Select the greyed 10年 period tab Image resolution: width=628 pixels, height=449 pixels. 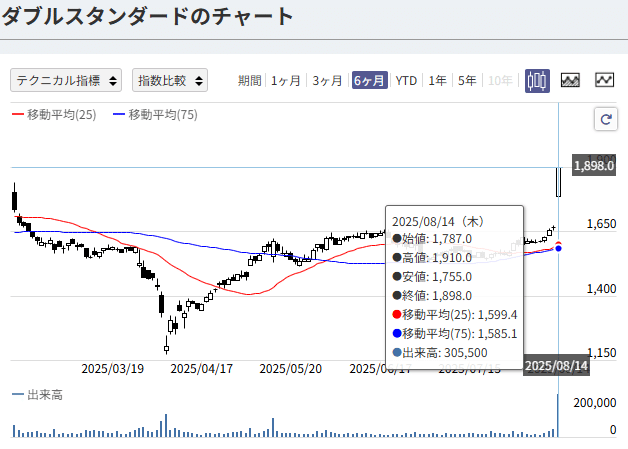pyautogui.click(x=500, y=81)
